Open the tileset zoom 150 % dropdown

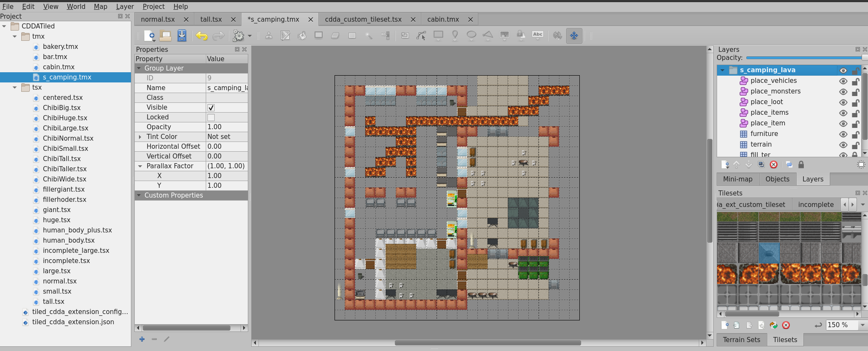click(x=862, y=325)
